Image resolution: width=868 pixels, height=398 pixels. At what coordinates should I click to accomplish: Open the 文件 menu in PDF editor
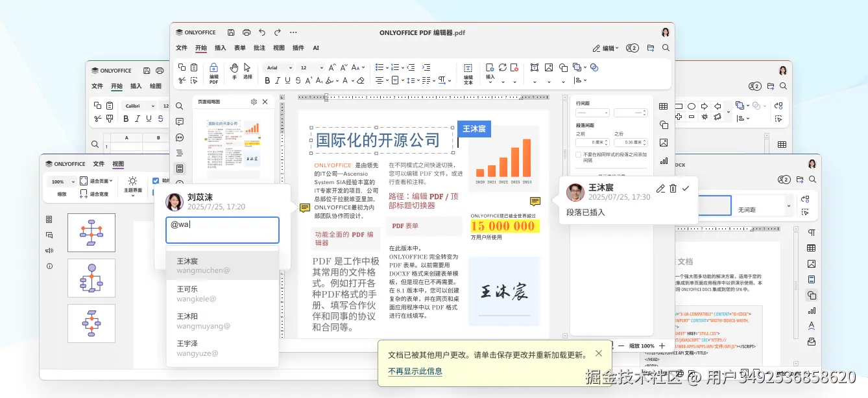182,48
